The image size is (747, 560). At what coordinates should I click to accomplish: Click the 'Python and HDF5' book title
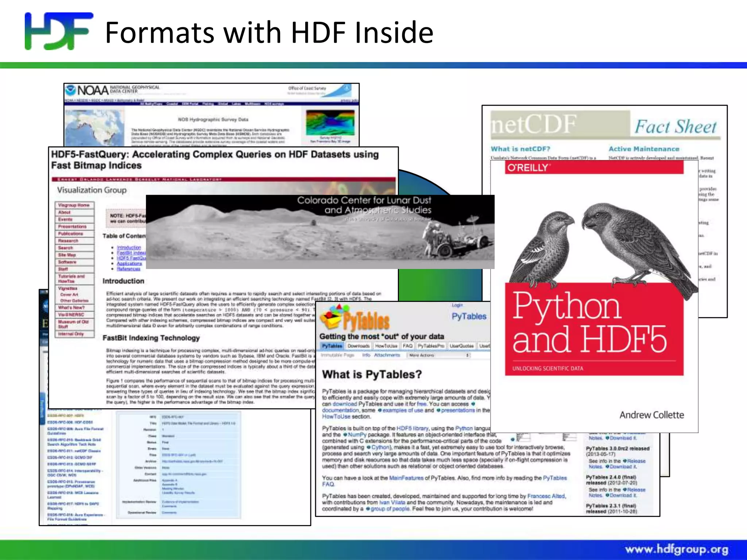(589, 323)
